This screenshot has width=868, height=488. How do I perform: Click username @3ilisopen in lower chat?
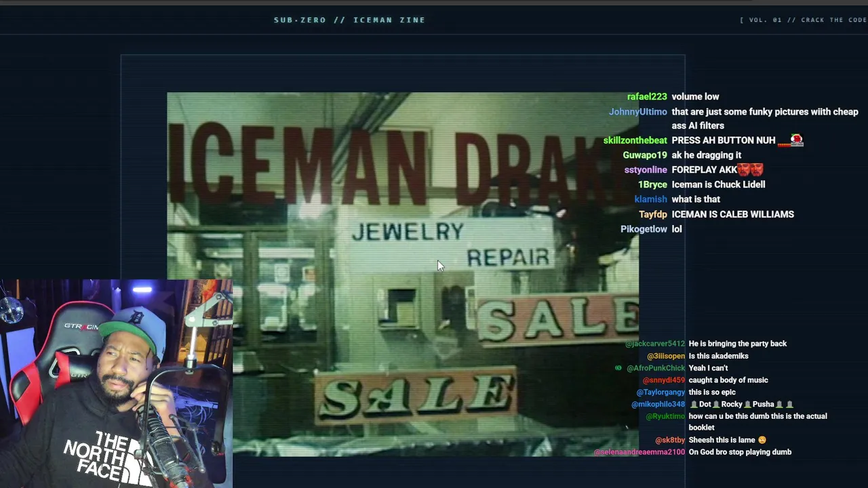(x=666, y=356)
